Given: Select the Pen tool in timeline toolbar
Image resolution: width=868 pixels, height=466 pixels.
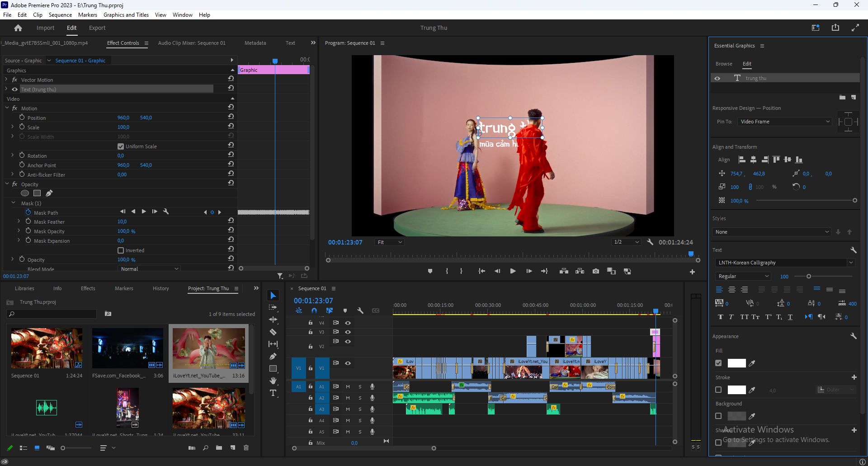Looking at the screenshot, I should (273, 356).
